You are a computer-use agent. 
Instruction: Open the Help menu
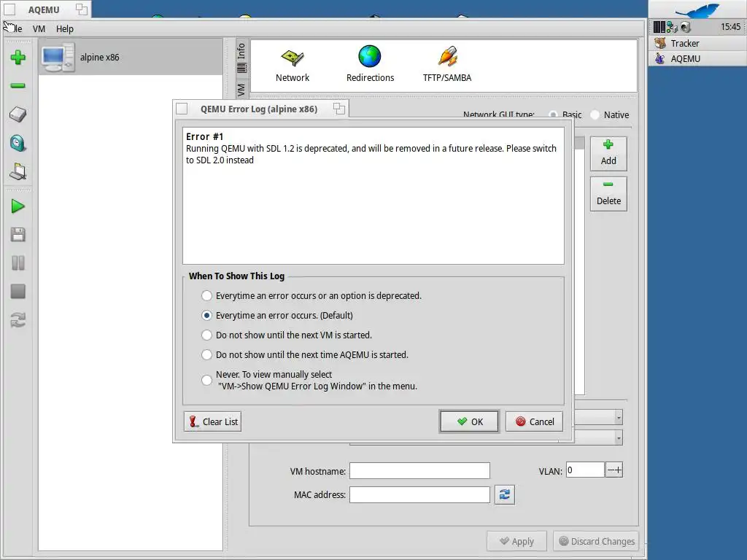point(65,29)
